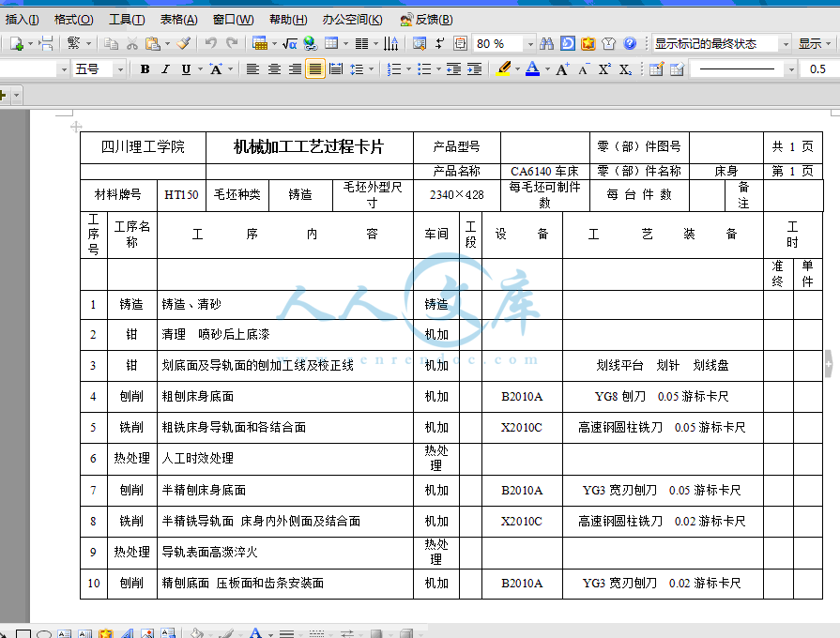Click the yellow highlight color button
The image size is (840, 638).
tap(503, 68)
